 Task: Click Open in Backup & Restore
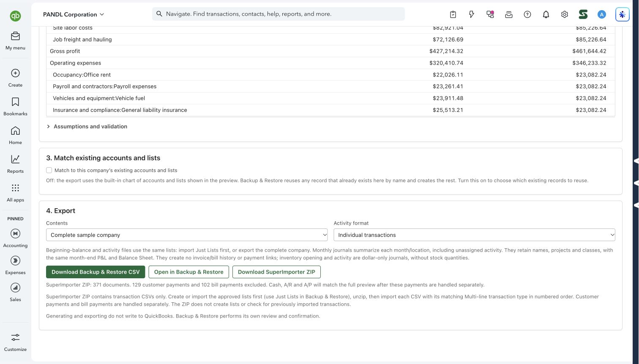(x=188, y=272)
